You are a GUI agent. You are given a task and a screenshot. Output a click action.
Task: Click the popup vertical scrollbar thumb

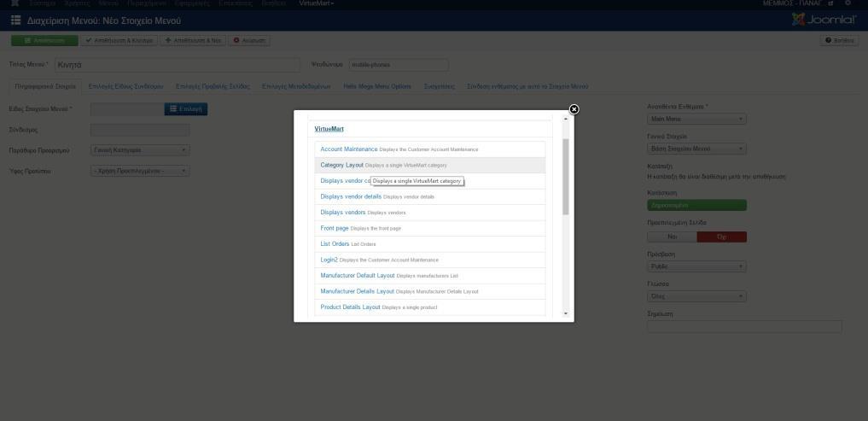(x=566, y=177)
